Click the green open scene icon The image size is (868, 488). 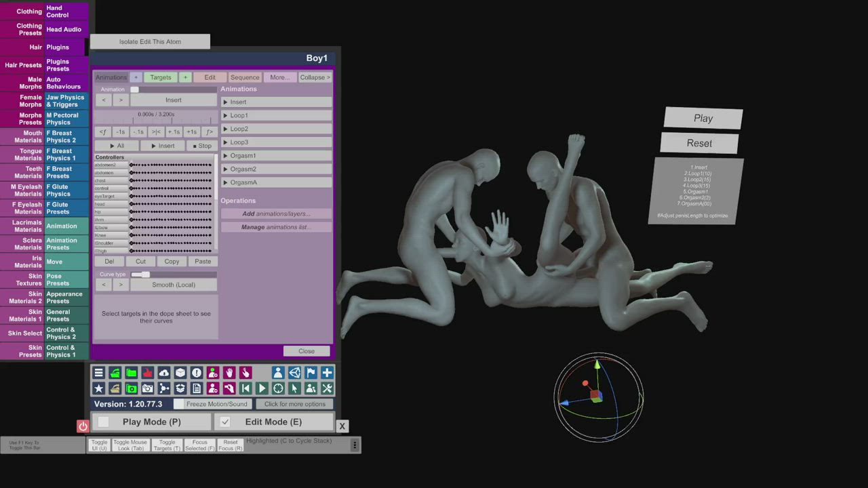click(115, 373)
